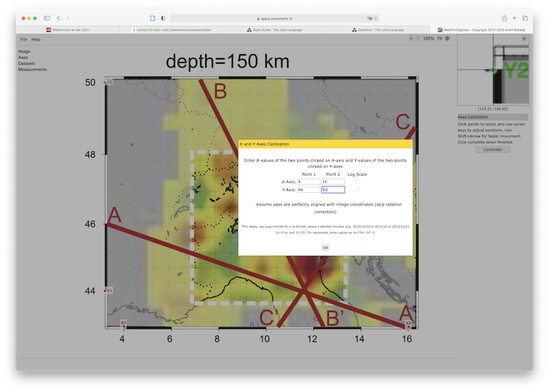Open the File menu
Screen dimensions: 549x392
click(24, 40)
